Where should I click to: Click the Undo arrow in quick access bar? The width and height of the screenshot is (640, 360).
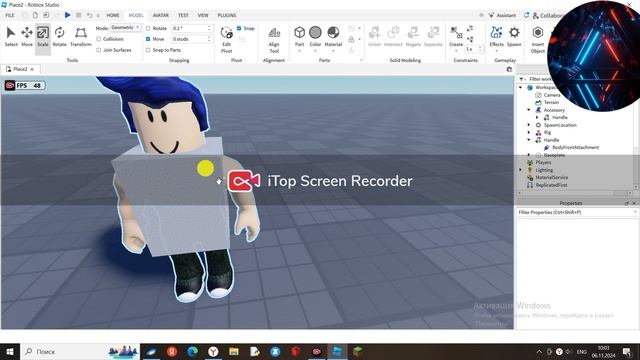89,15
